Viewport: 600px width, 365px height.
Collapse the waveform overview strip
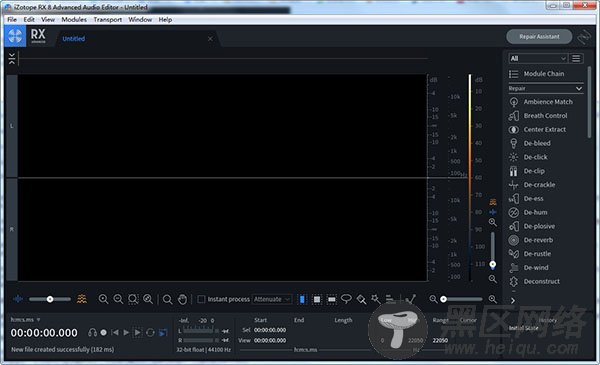click(12, 59)
